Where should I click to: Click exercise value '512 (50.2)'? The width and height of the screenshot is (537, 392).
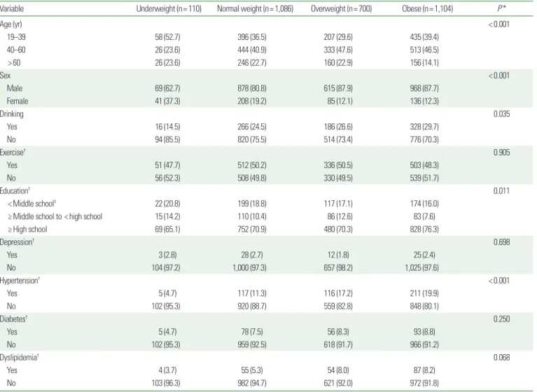(x=252, y=165)
